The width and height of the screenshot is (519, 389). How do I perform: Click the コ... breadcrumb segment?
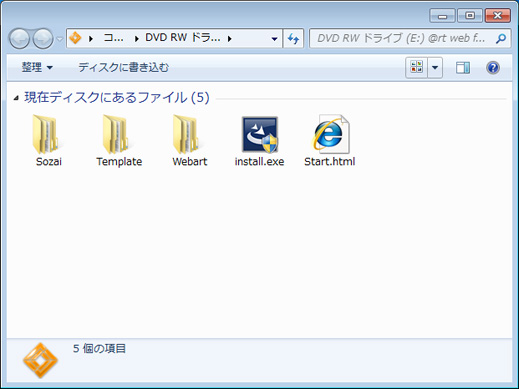click(113, 38)
